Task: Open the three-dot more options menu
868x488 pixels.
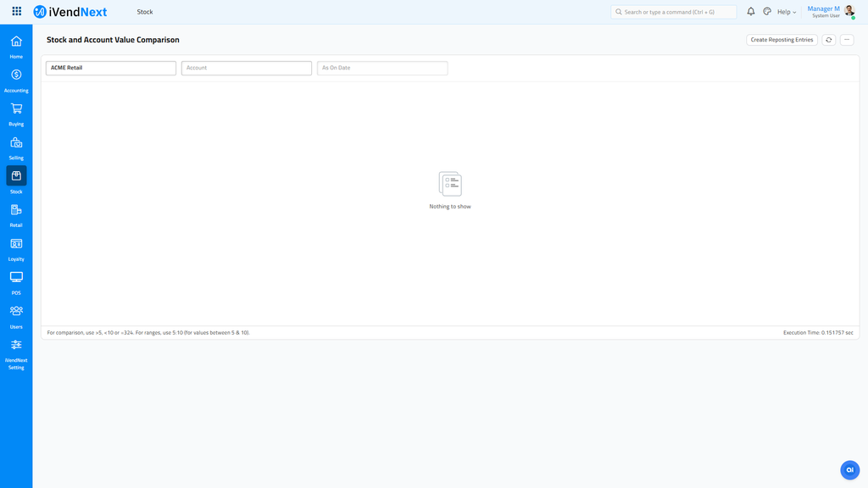Action: [847, 40]
